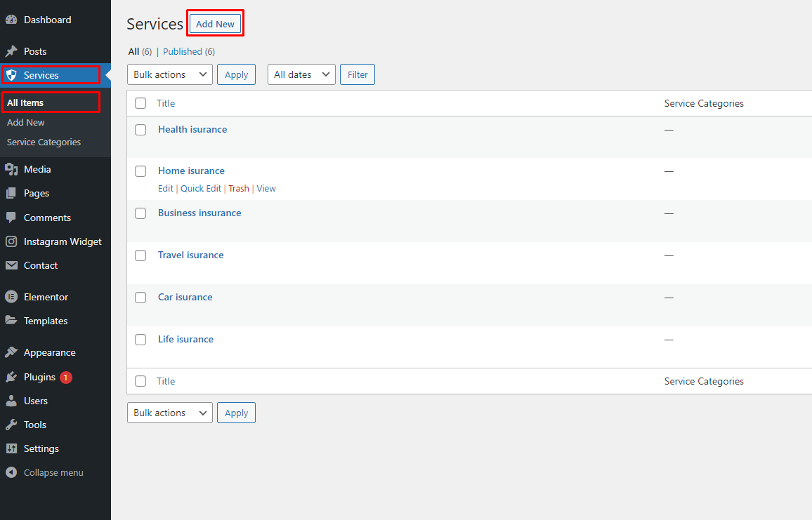Click the Plugins plug icon
This screenshot has width=812, height=520.
click(11, 377)
